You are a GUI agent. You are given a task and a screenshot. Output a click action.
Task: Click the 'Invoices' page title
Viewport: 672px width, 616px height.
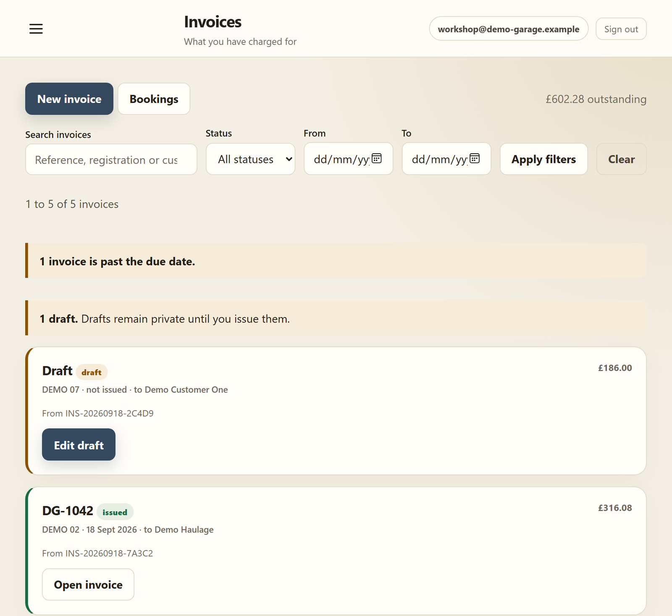click(213, 22)
